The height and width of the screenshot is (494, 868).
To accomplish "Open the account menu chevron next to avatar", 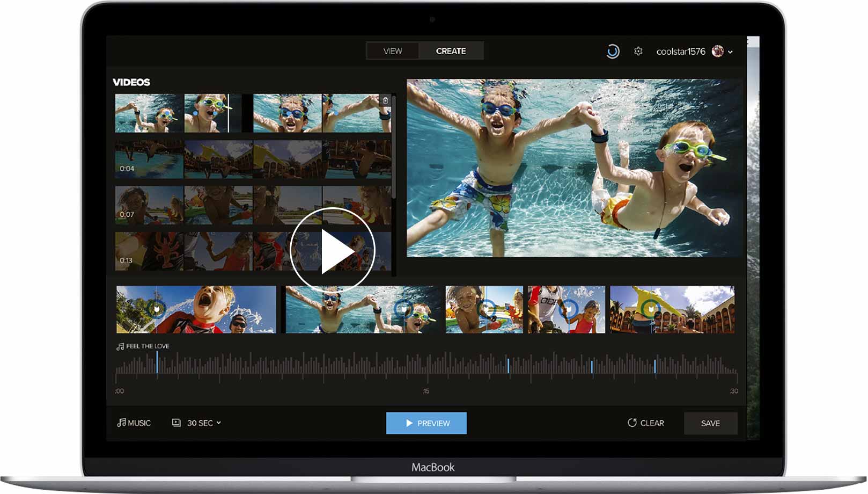I will 731,52.
